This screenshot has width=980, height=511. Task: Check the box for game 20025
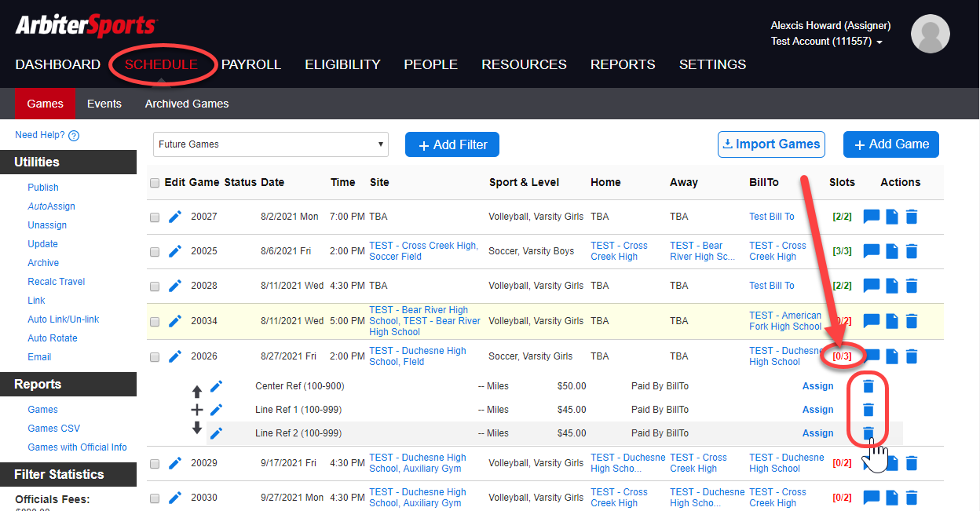pyautogui.click(x=155, y=252)
